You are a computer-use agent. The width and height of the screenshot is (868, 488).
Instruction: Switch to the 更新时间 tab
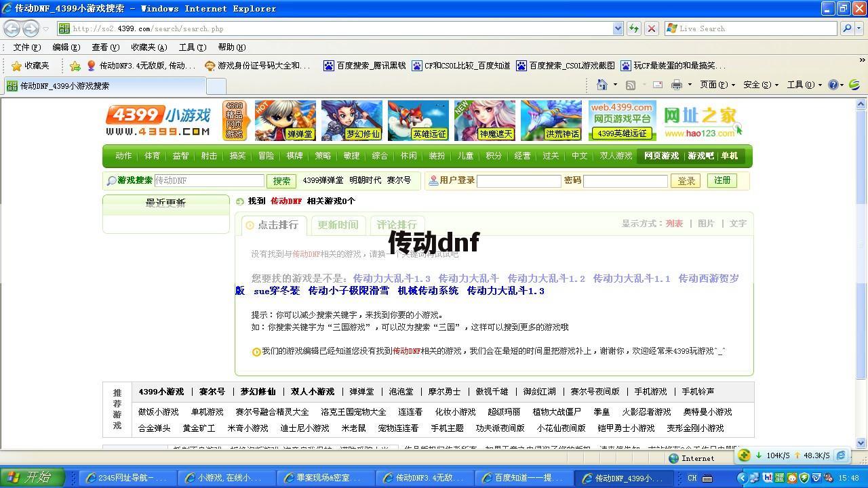pyautogui.click(x=338, y=225)
